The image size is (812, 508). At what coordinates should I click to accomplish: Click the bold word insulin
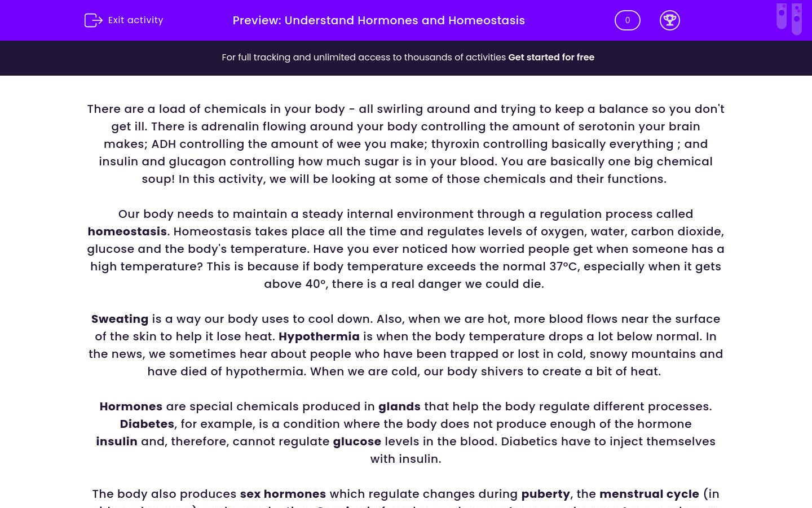point(117,441)
